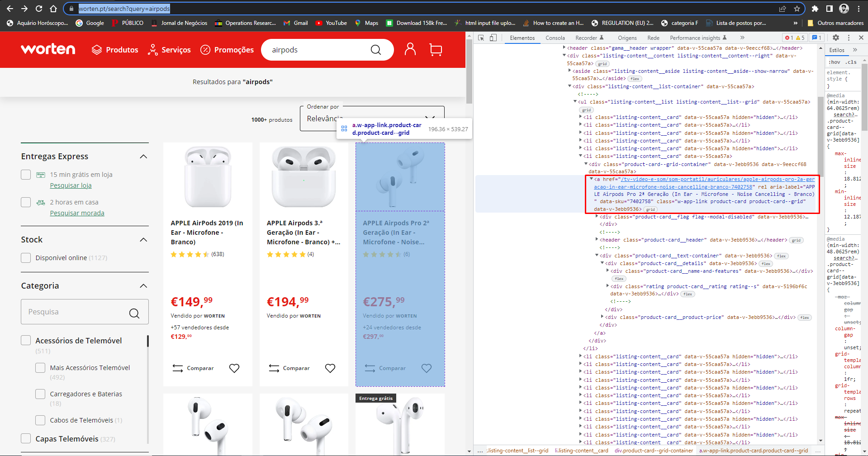Click the share page icon in address bar
The height and width of the screenshot is (456, 868).
pos(783,9)
